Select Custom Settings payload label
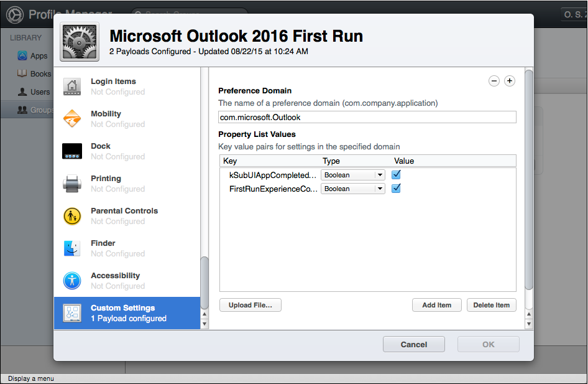 click(123, 308)
